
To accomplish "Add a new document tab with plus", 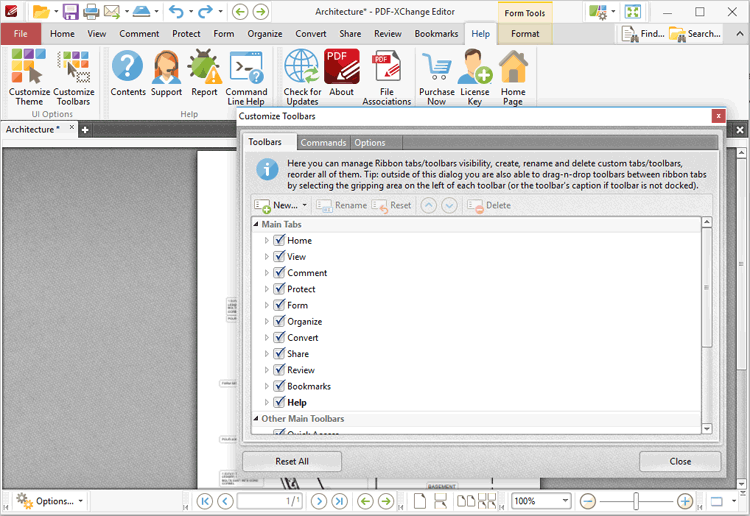I will coord(85,130).
